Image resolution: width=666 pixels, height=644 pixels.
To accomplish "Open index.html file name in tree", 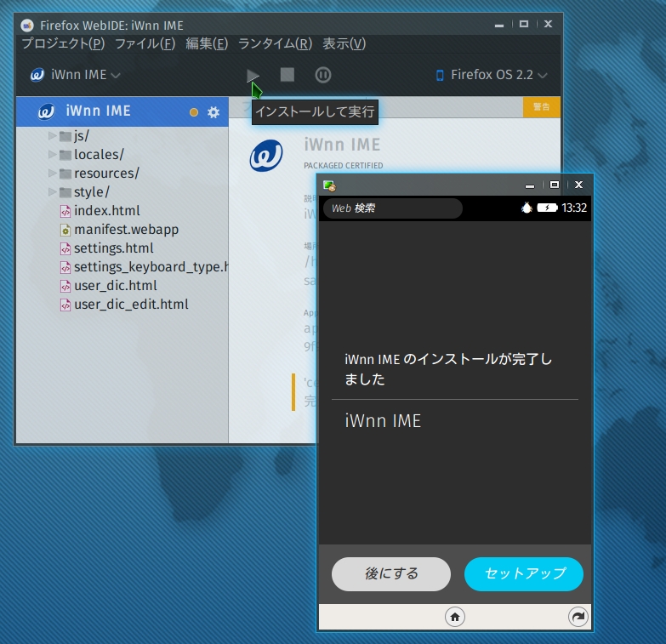I will point(107,211).
